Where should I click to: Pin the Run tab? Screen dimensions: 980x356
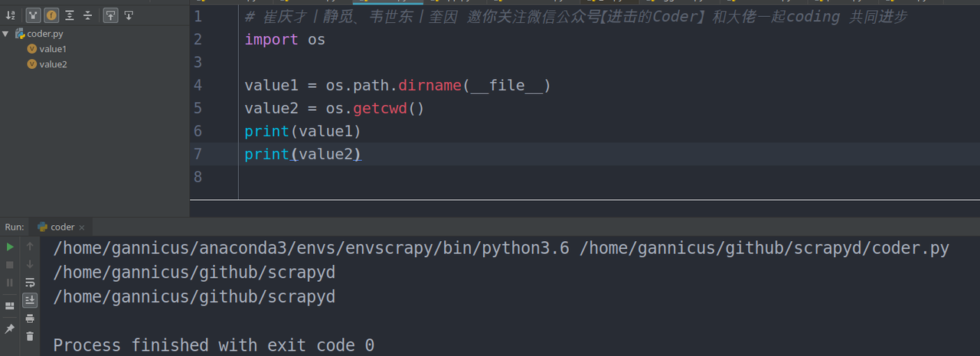pos(10,328)
